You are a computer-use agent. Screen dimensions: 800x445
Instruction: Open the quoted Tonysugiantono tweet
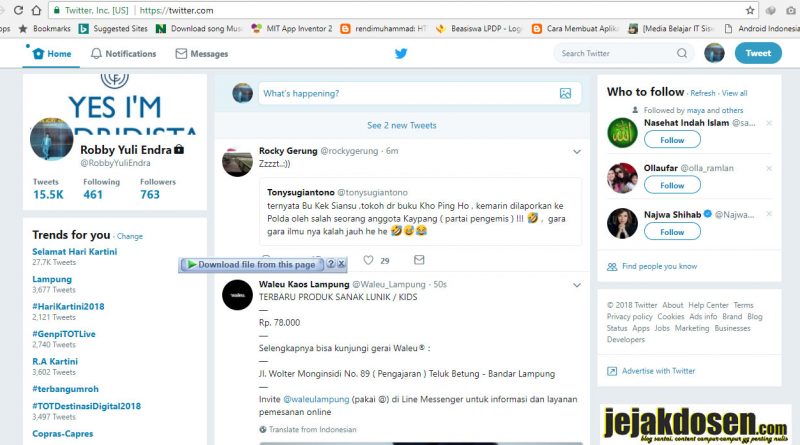pyautogui.click(x=420, y=212)
